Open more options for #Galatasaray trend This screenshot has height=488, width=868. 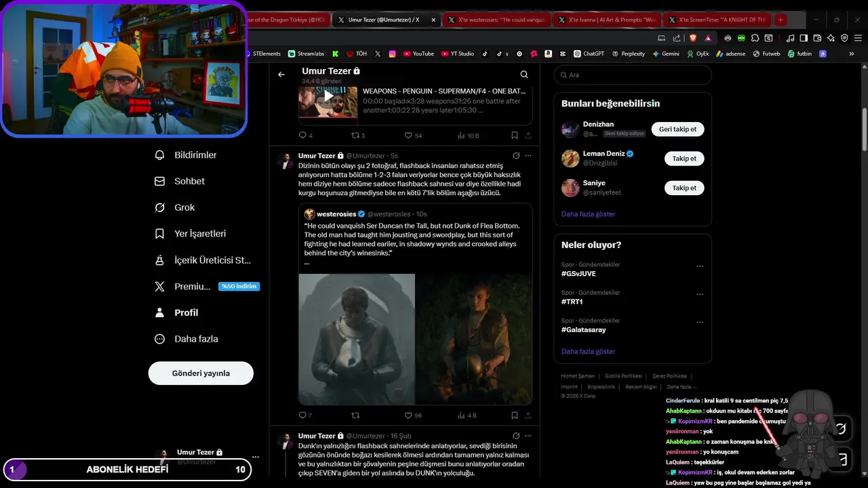pyautogui.click(x=700, y=323)
